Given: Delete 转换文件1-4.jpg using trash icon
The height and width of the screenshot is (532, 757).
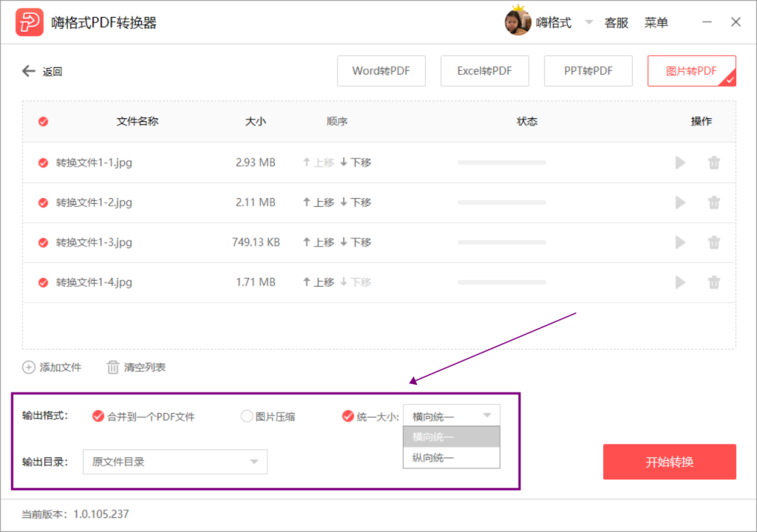Looking at the screenshot, I should pyautogui.click(x=714, y=282).
